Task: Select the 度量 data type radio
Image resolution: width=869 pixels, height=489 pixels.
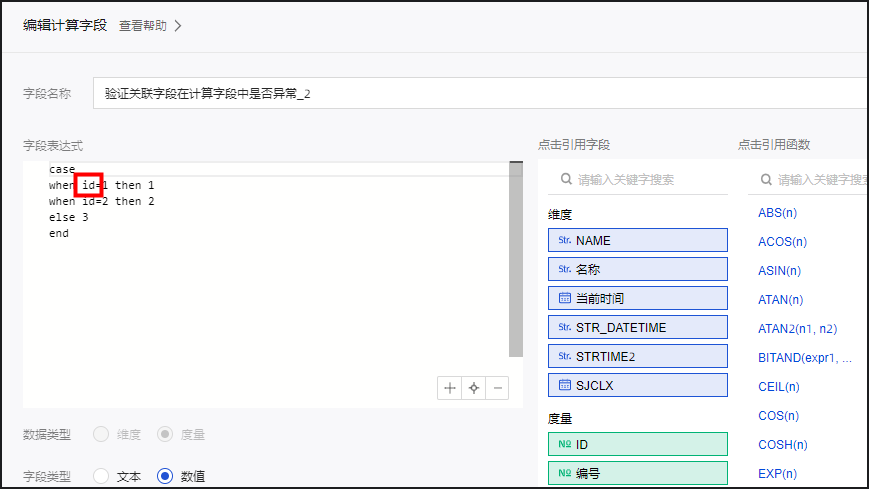Action: tap(165, 435)
